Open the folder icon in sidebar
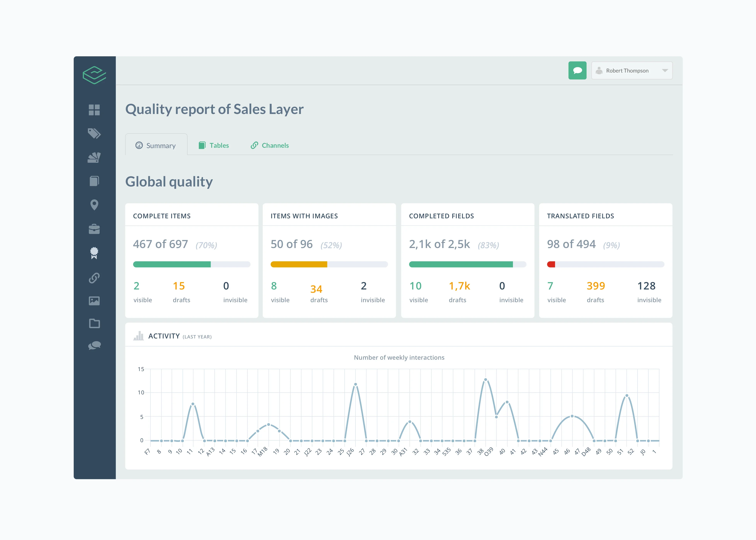This screenshot has width=756, height=540. 94,324
